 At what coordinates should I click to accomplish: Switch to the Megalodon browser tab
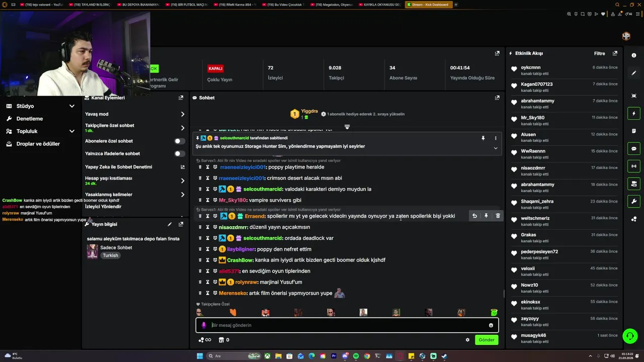[x=331, y=5]
